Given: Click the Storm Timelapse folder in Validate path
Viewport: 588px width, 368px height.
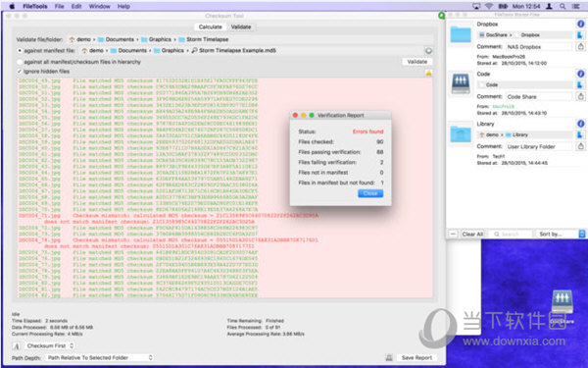Looking at the screenshot, I should [204, 39].
